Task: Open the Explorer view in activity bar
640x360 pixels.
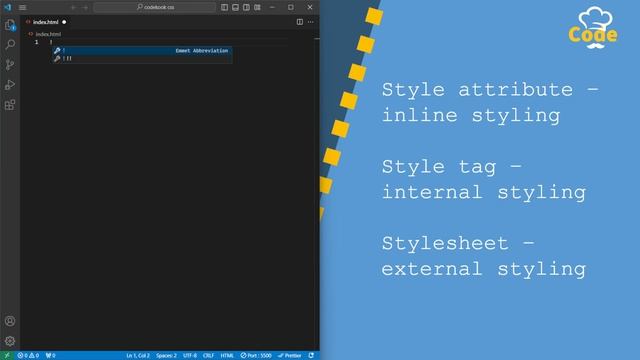Action: 10,25
